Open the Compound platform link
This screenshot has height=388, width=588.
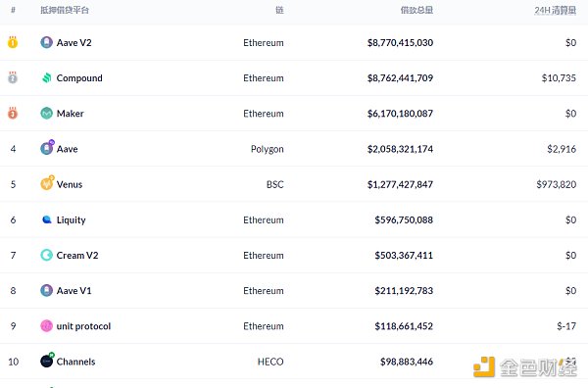79,78
